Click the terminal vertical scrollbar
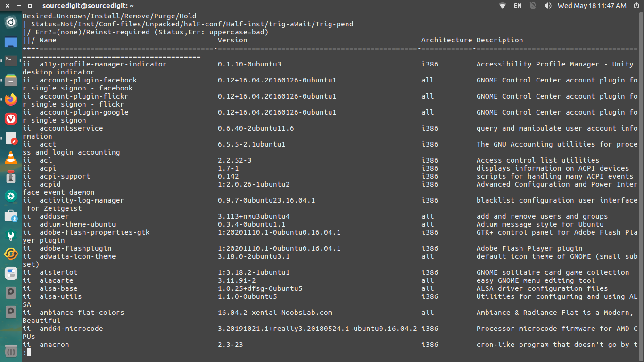Viewport: 644px width, 362px height. coord(641,187)
